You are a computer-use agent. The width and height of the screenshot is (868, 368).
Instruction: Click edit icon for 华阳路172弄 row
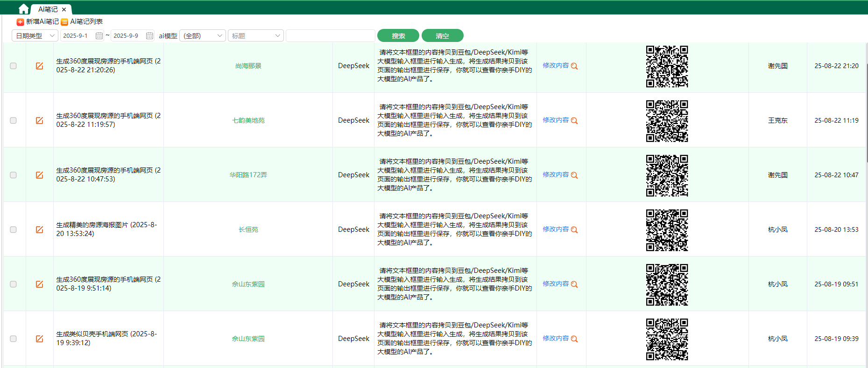click(40, 175)
